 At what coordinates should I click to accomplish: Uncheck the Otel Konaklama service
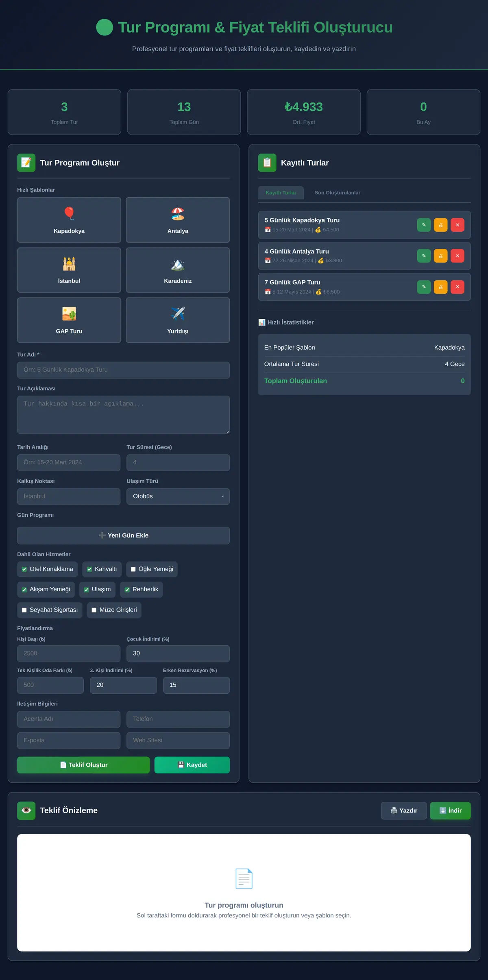pos(24,569)
